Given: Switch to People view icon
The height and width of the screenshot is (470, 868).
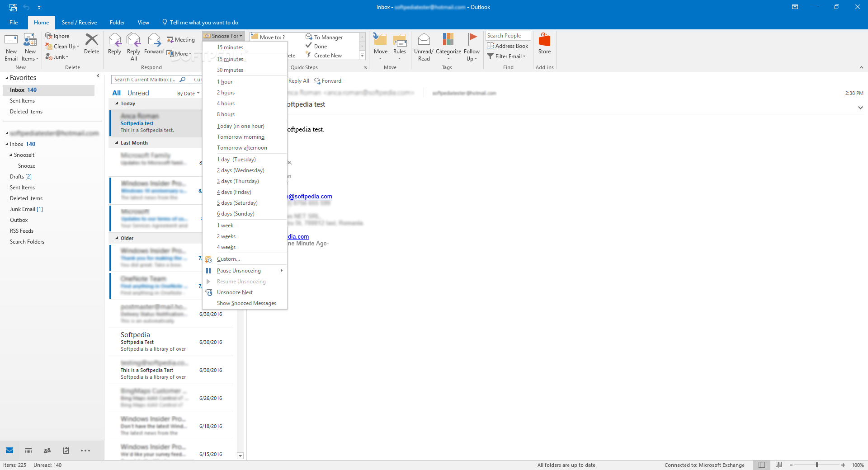Looking at the screenshot, I should (47, 451).
